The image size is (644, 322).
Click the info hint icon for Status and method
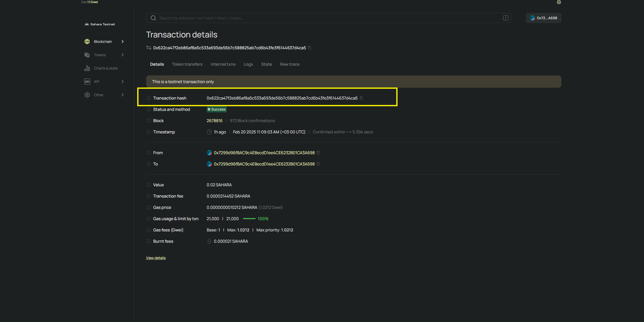pyautogui.click(x=149, y=109)
